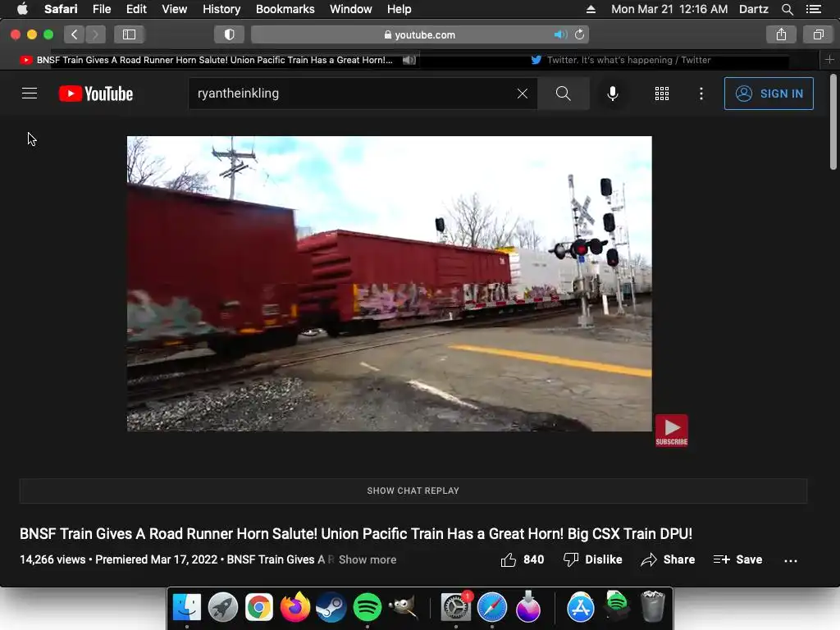This screenshot has width=840, height=630.
Task: Click the 14,266 views text
Action: point(52,559)
